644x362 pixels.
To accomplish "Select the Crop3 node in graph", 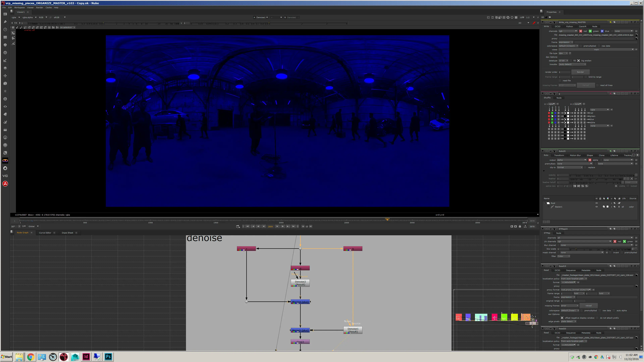I will point(300,342).
